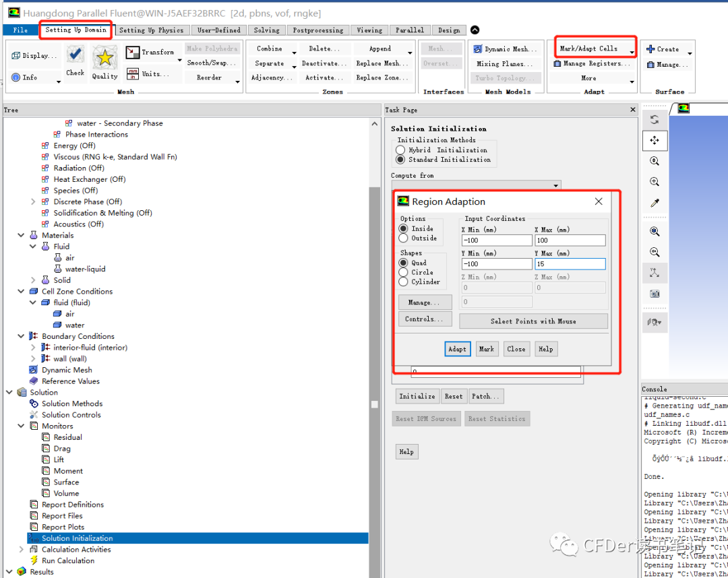Click the fit-to-window zoom icon

(x=655, y=232)
